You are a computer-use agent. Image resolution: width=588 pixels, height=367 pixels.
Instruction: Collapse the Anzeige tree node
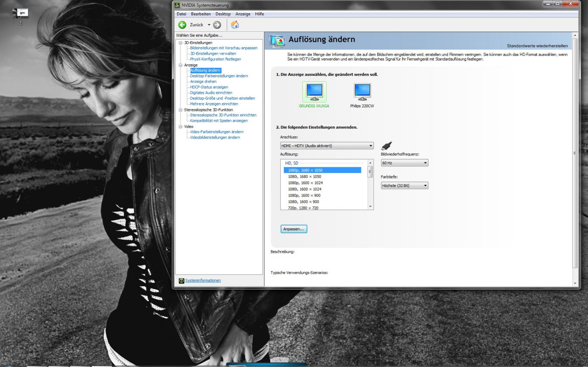coord(181,65)
